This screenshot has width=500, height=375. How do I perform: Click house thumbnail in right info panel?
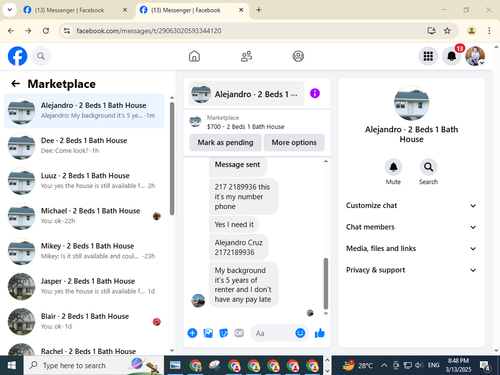click(411, 103)
